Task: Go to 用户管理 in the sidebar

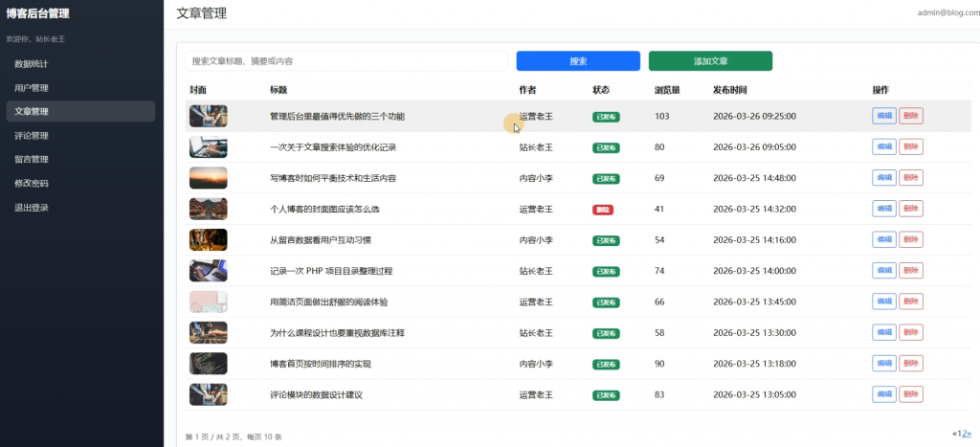Action: [x=80, y=87]
